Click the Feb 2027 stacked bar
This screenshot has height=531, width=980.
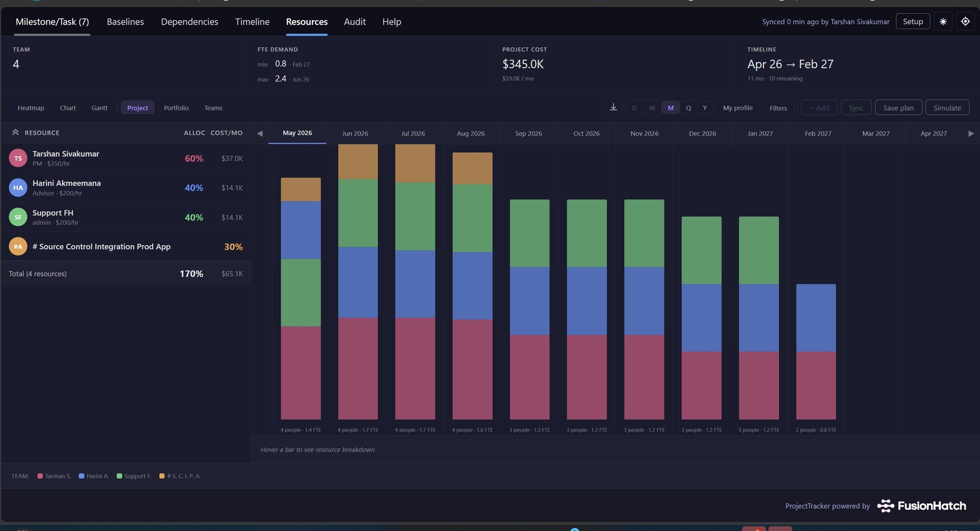pyautogui.click(x=816, y=352)
